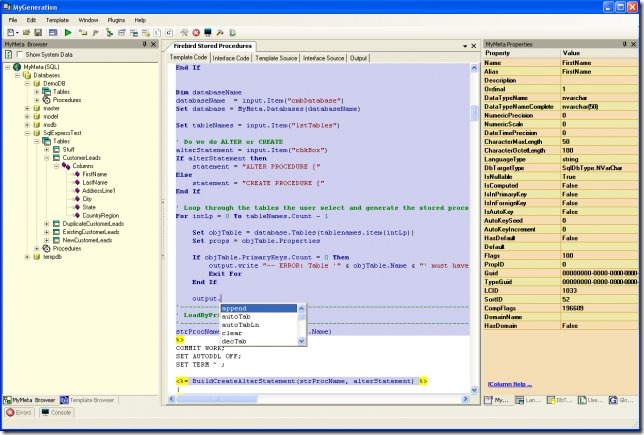Expand the tempdb database node

coord(25,256)
